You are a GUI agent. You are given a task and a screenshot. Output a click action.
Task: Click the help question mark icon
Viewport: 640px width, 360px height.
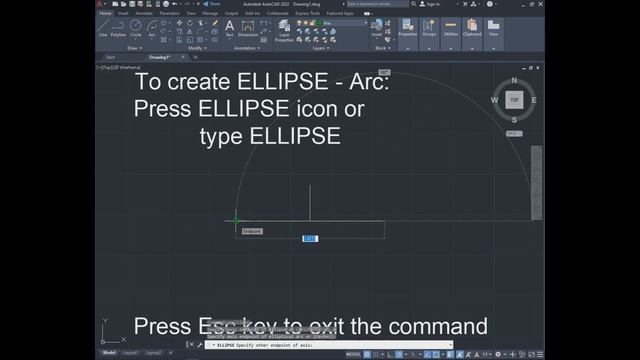pyautogui.click(x=489, y=4)
